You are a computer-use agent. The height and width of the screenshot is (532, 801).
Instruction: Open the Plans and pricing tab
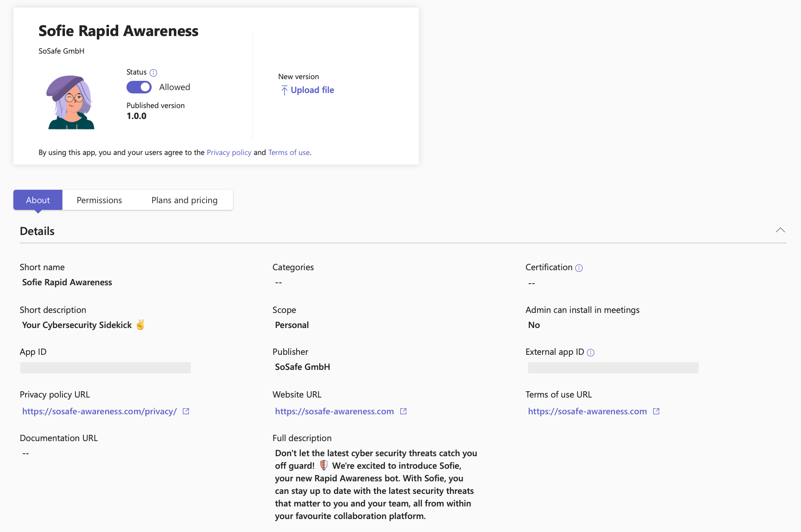[x=184, y=200]
